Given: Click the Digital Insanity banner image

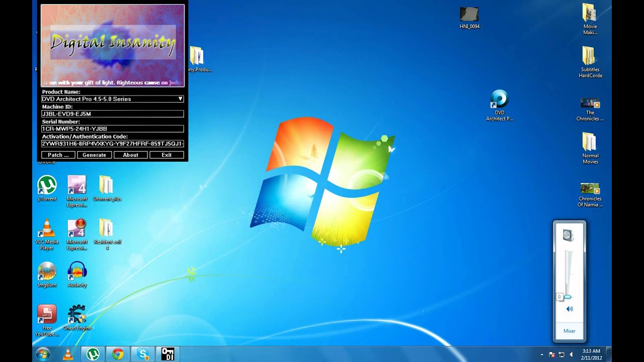Looking at the screenshot, I should tap(113, 45).
